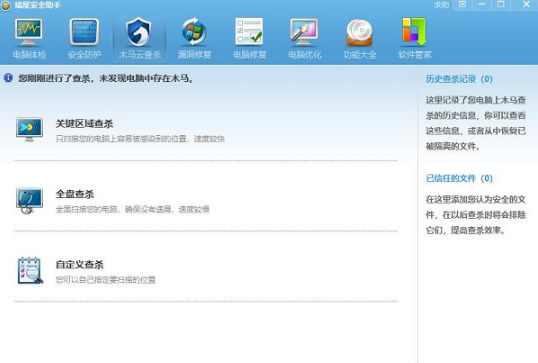538x363 pixels.
Task: Select the 安全防护 firewall icon
Action: [x=84, y=33]
